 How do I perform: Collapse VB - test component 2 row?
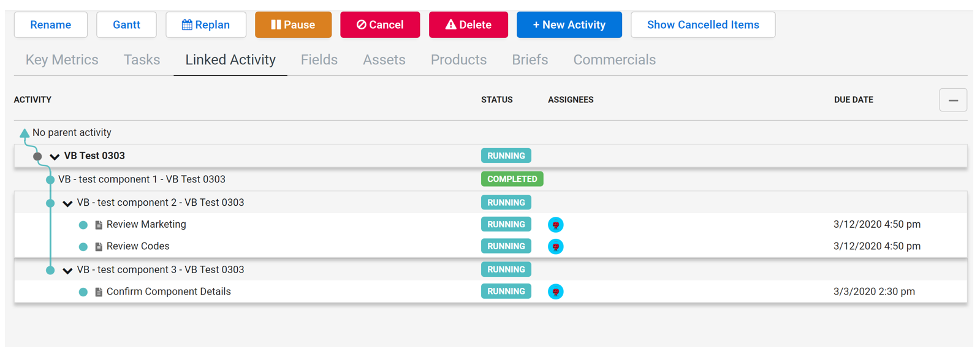click(x=67, y=203)
